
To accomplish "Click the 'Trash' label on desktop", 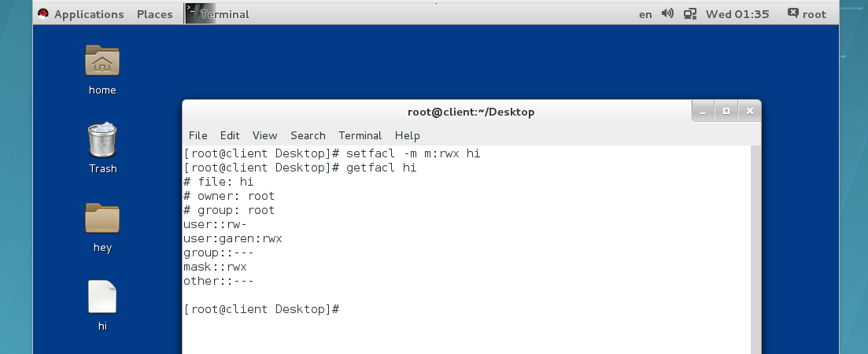I will pyautogui.click(x=102, y=168).
